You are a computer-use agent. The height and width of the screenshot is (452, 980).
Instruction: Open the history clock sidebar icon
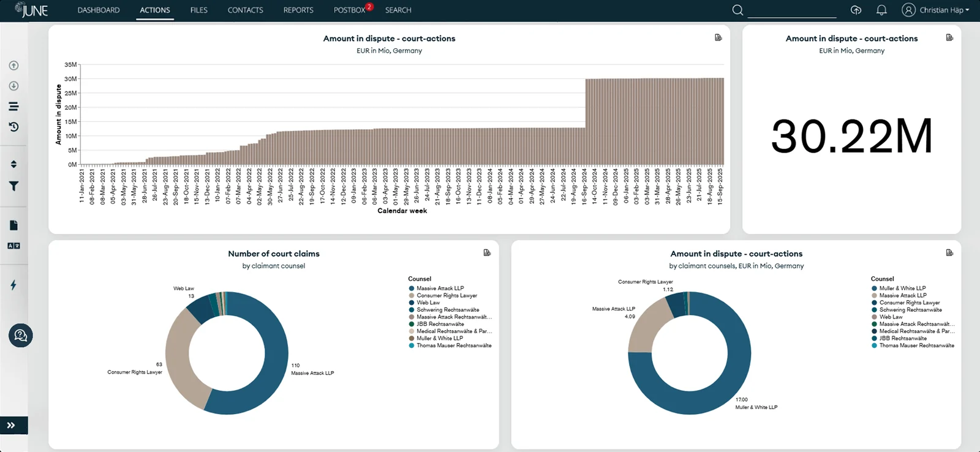pyautogui.click(x=13, y=127)
